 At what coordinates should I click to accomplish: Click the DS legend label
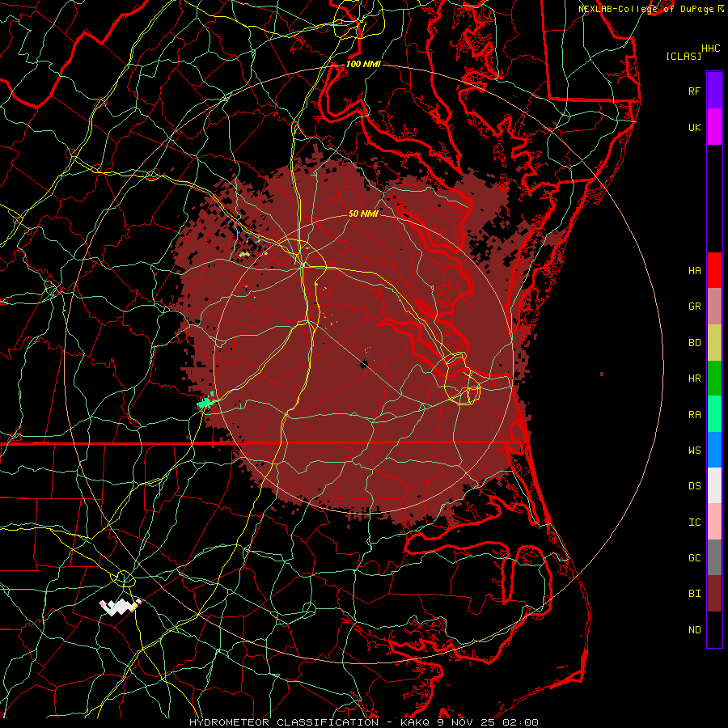pos(694,486)
